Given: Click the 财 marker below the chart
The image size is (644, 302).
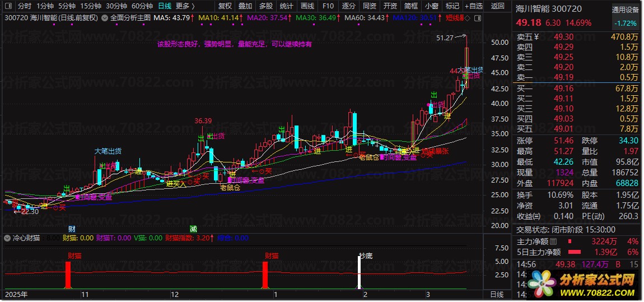Looking at the screenshot, I should (72, 229).
